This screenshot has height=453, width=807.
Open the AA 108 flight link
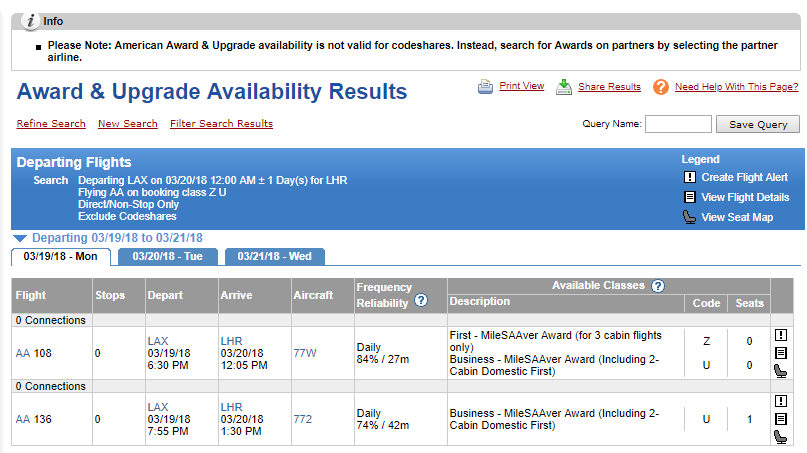(33, 353)
